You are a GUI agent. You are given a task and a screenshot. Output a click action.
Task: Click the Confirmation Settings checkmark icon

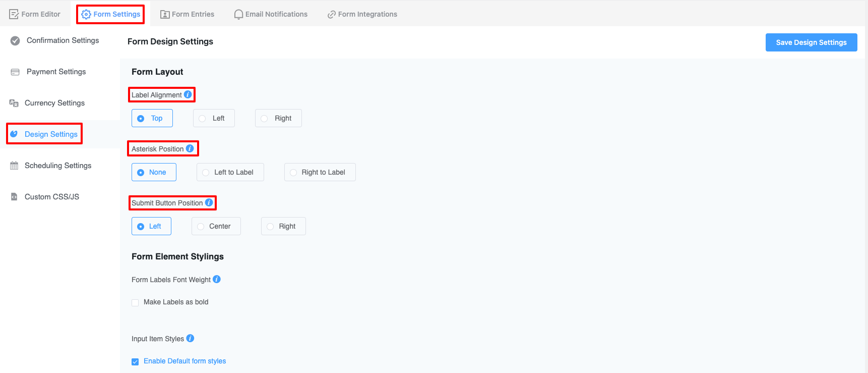point(16,40)
